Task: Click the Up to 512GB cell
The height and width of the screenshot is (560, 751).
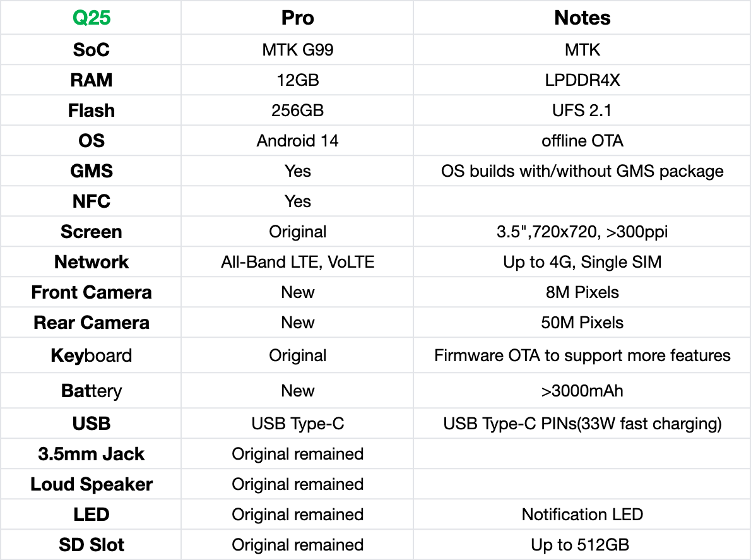Action: coord(582,545)
